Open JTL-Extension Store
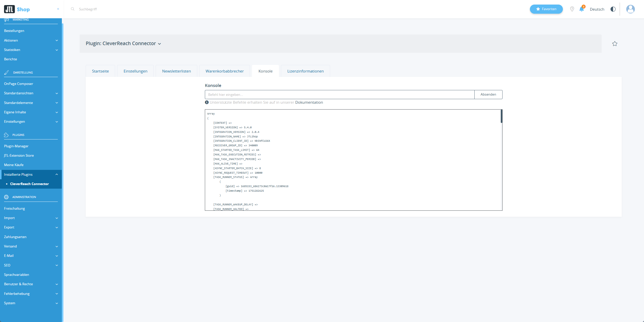Viewport: 644px width, 322px height. coord(19,155)
